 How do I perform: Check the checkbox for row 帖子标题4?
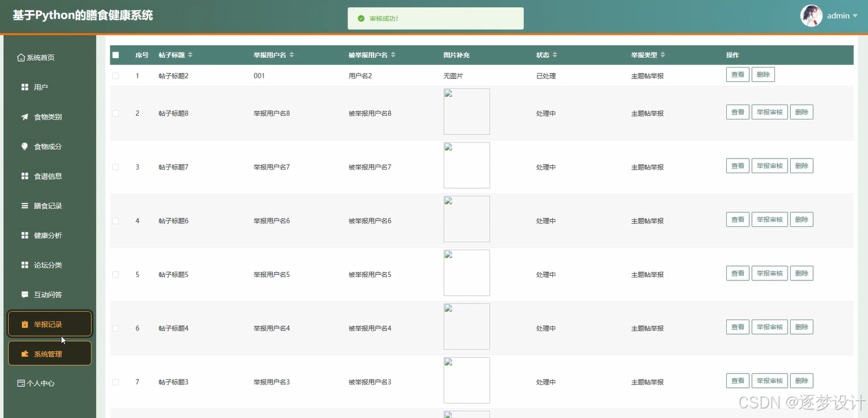(x=116, y=328)
